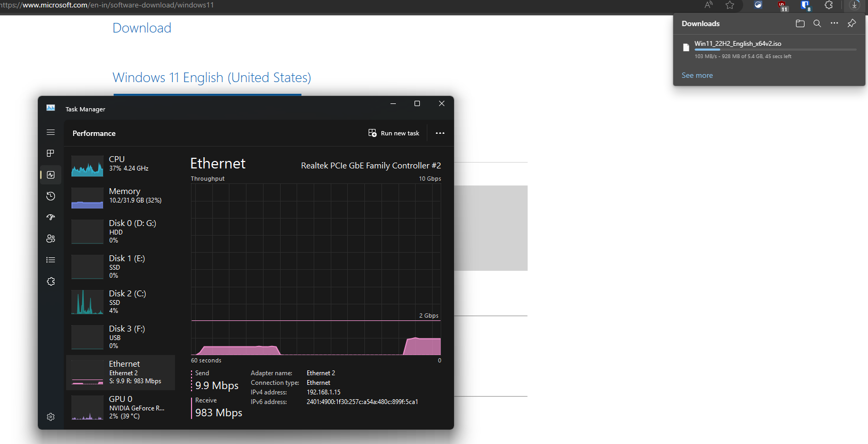Viewport: 868px width, 444px height.
Task: Open Task Manager three-dot more options
Action: (x=440, y=133)
